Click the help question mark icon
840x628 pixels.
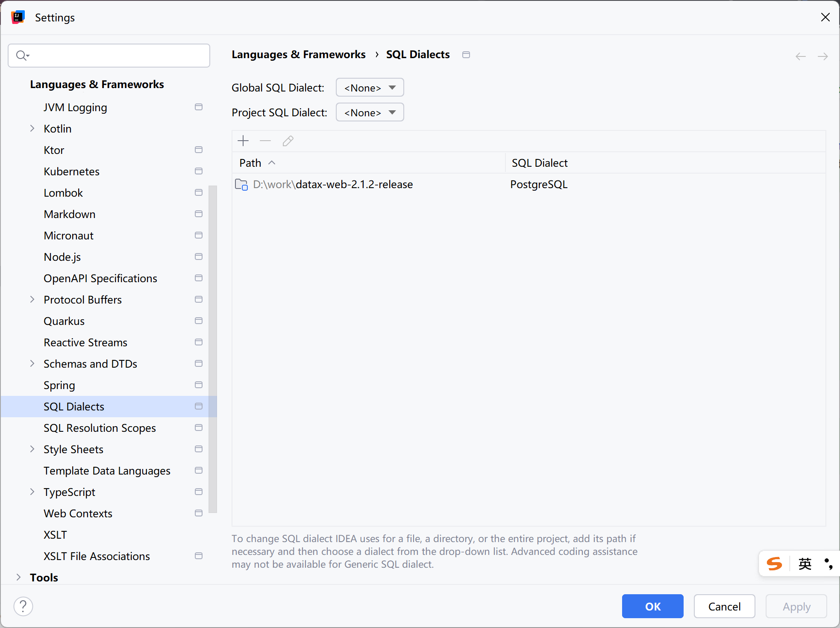click(x=23, y=606)
